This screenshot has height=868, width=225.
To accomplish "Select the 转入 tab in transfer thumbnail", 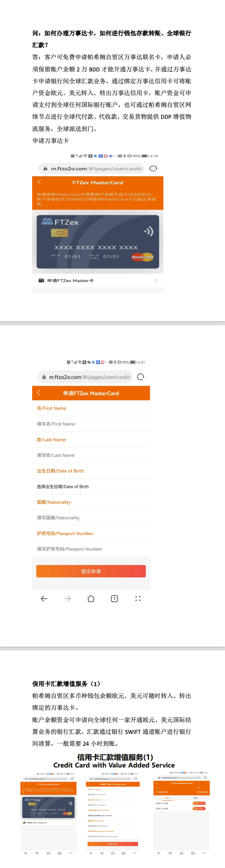I will (x=167, y=798).
